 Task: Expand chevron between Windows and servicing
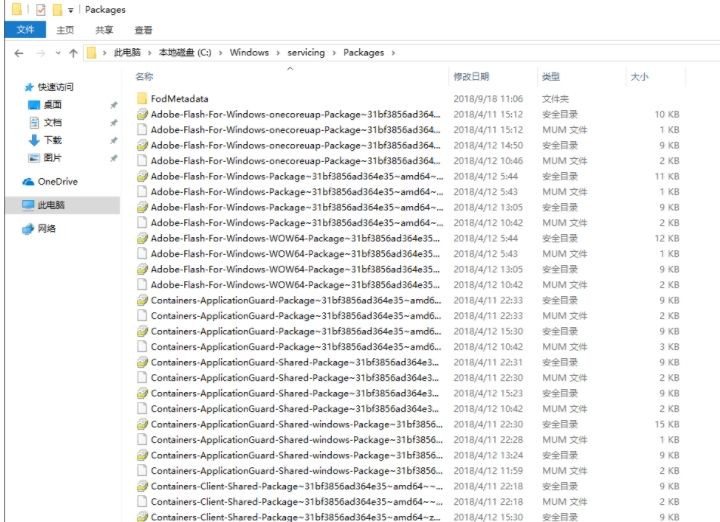point(278,53)
